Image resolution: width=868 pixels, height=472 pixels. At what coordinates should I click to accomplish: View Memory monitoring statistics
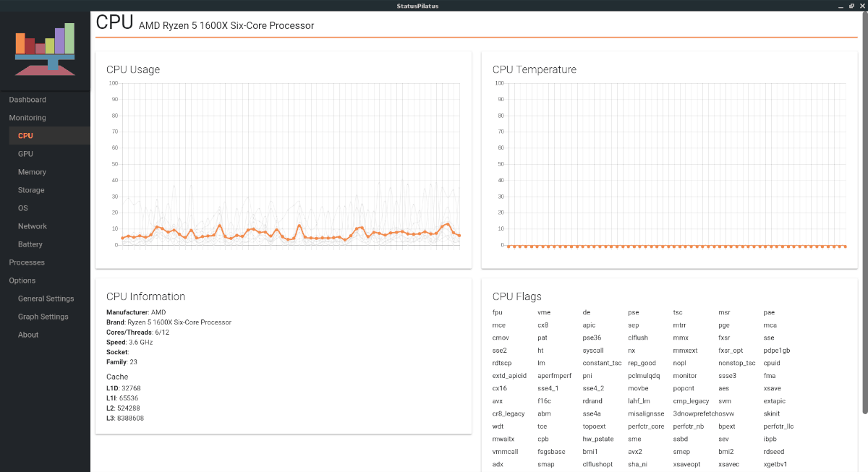[32, 171]
